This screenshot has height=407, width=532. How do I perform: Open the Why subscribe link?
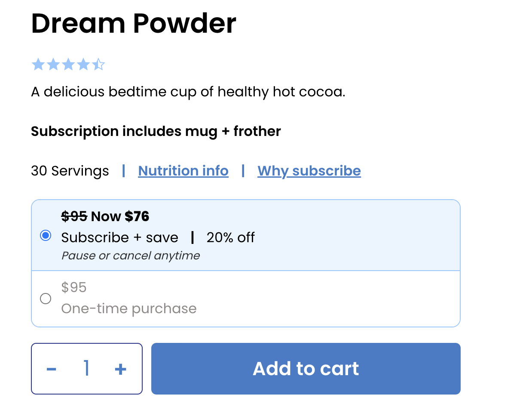coord(309,171)
